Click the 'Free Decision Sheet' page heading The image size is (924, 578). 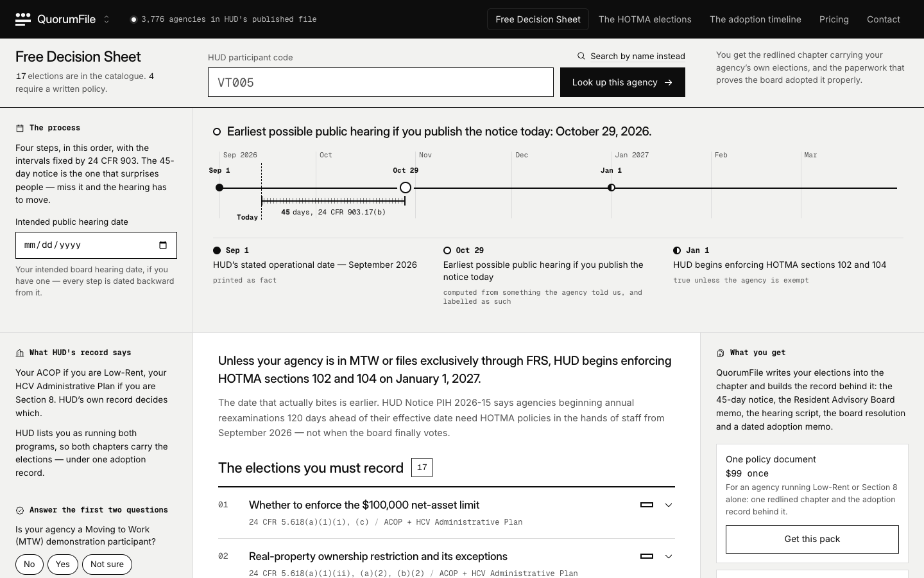click(x=78, y=57)
